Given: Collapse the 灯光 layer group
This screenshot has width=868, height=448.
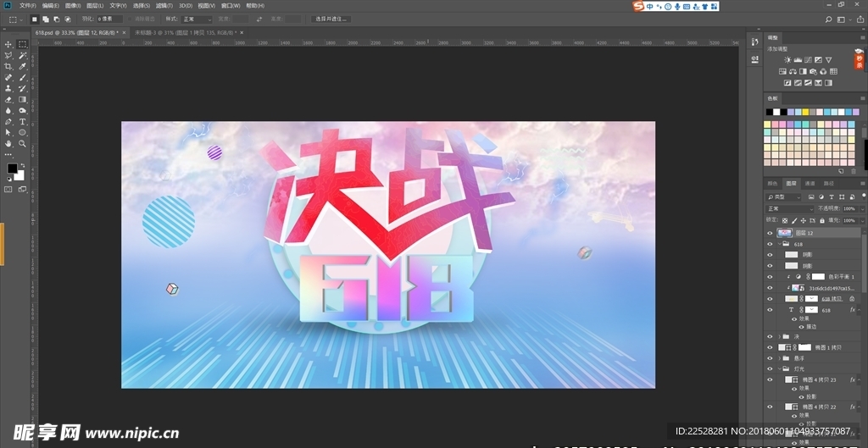Looking at the screenshot, I should 780,369.
